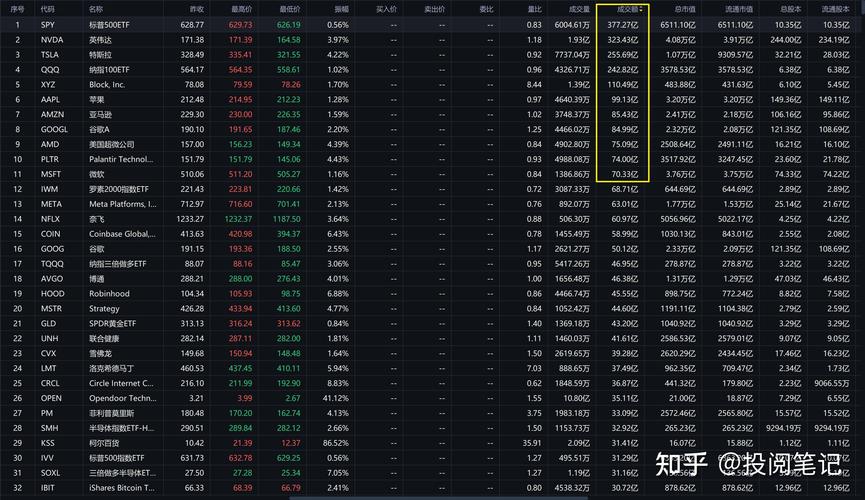Click the 联合健康 name cell
Viewport: 865px width, 500px height.
[104, 338]
